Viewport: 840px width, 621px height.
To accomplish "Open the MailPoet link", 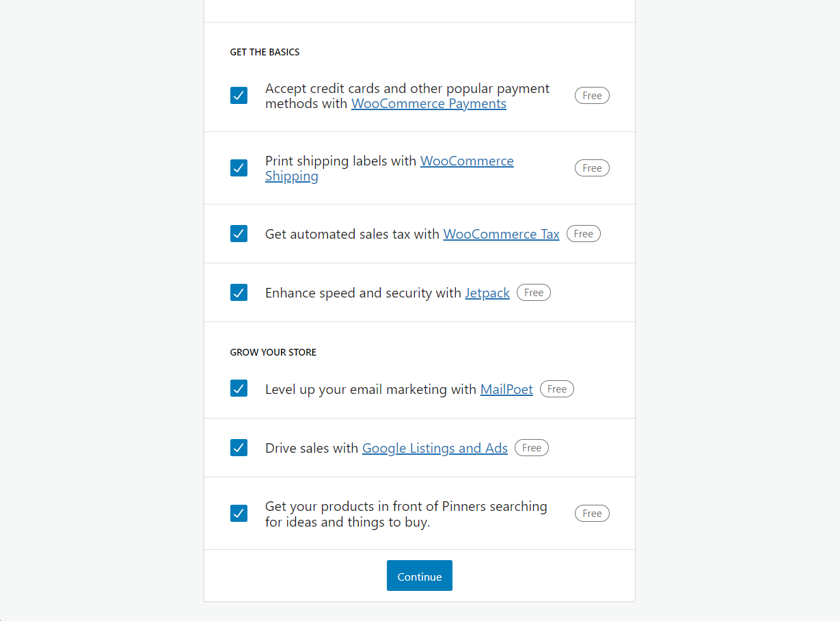I will point(506,389).
